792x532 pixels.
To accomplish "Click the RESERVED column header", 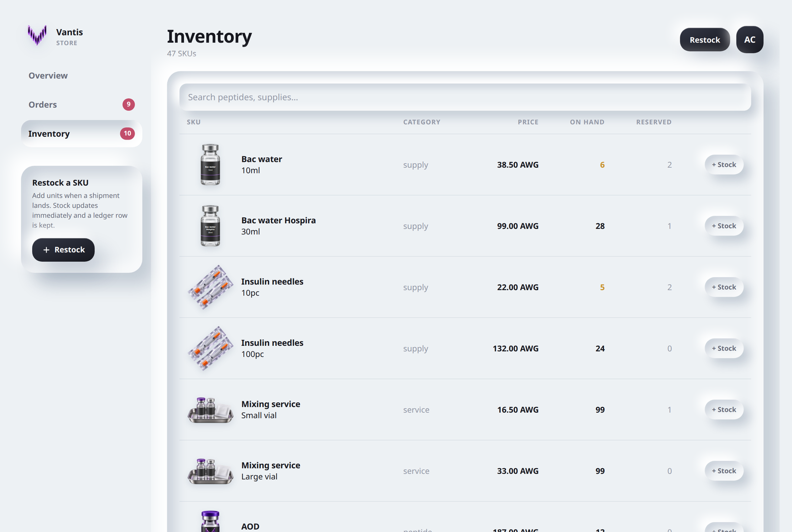I will point(654,122).
